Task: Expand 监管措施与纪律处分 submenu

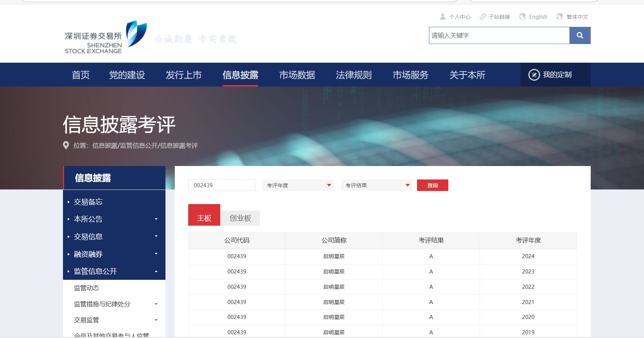Action: pos(156,304)
